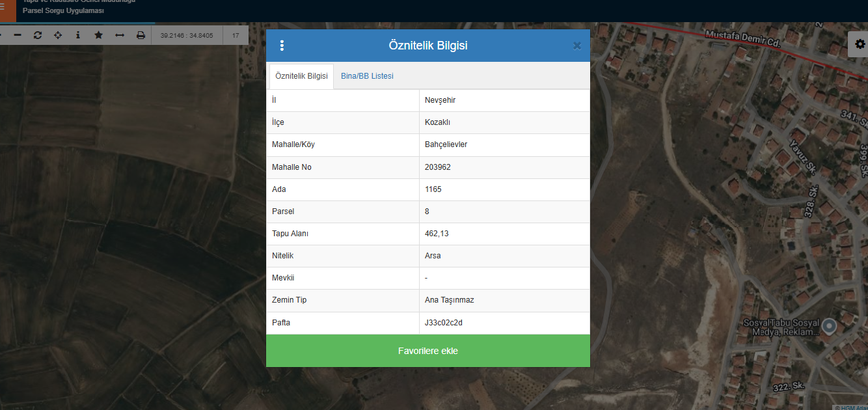Screen dimensions: 868x410
Task: Click the Pafta row label
Action: coord(281,322)
